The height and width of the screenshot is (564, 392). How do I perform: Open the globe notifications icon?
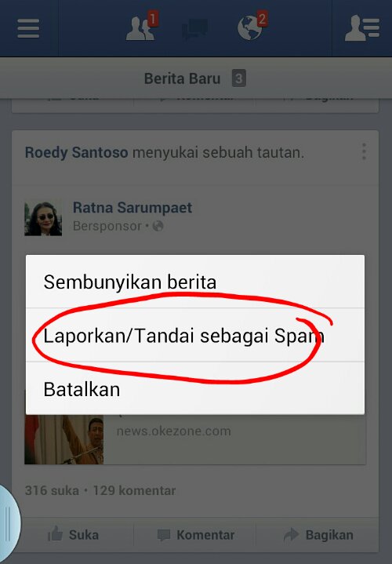252,26
